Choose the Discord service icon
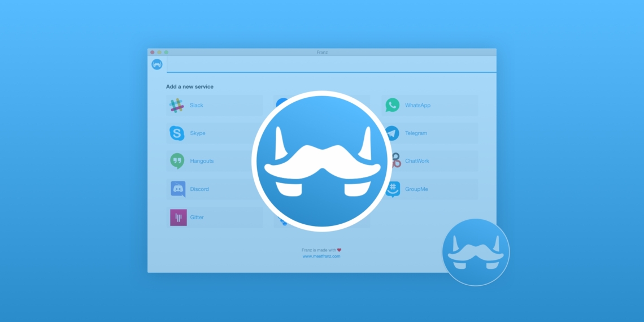The image size is (644, 322). (x=178, y=189)
